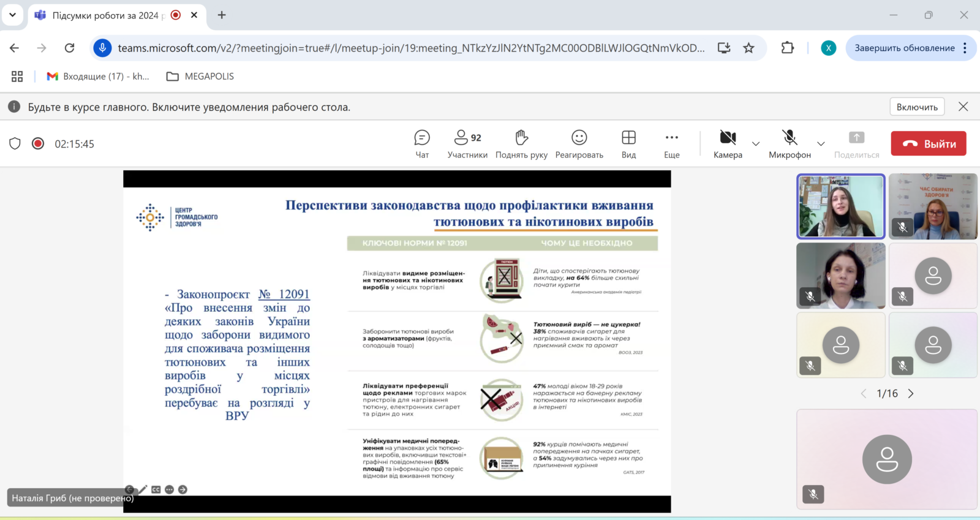Viewport: 980px width, 520px height.
Task: Open browser extensions puzzle icon
Action: [x=788, y=48]
